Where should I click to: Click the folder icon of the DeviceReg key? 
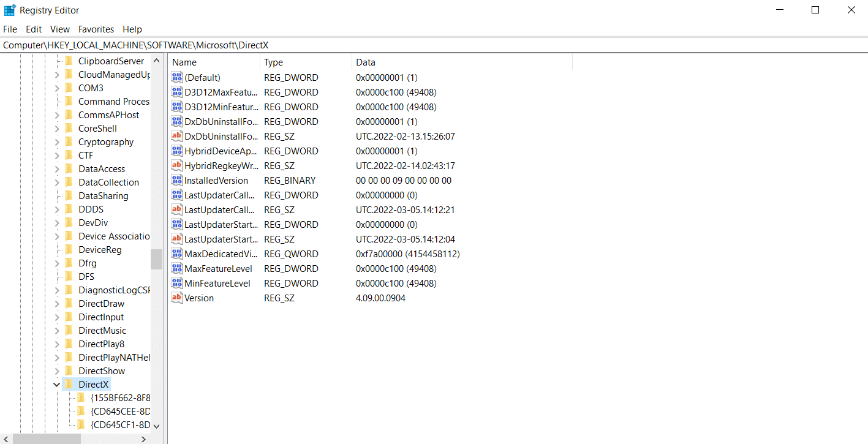coord(69,250)
